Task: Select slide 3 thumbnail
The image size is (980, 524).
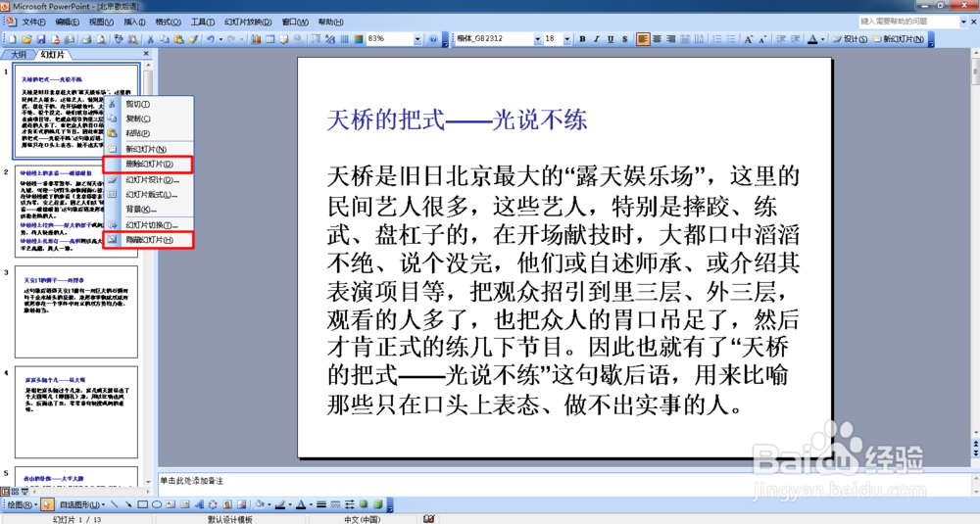Action: [76, 311]
